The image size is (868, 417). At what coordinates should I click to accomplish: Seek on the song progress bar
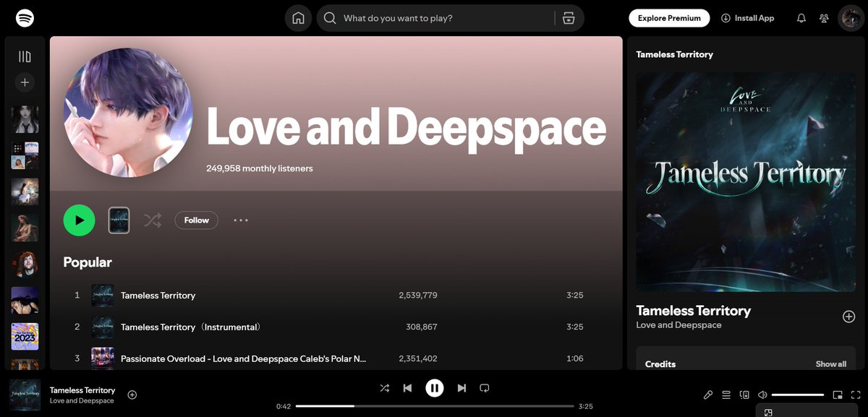pyautogui.click(x=435, y=406)
